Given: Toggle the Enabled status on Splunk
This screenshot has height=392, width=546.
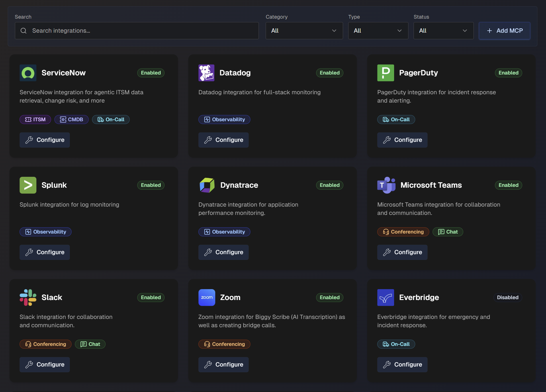Looking at the screenshot, I should click(151, 185).
